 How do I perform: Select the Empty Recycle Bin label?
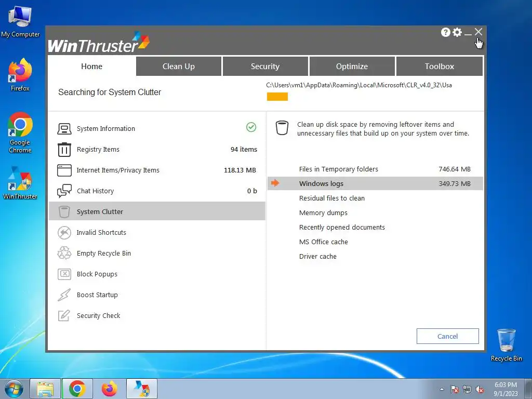pyautogui.click(x=104, y=254)
